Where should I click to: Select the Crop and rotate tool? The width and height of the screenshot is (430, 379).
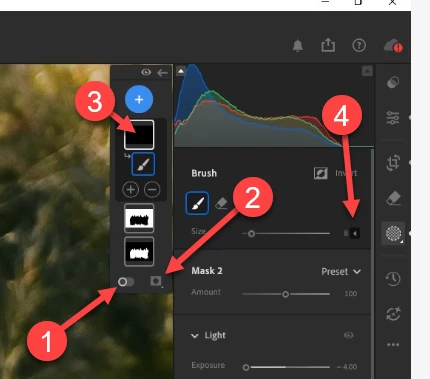(x=393, y=163)
